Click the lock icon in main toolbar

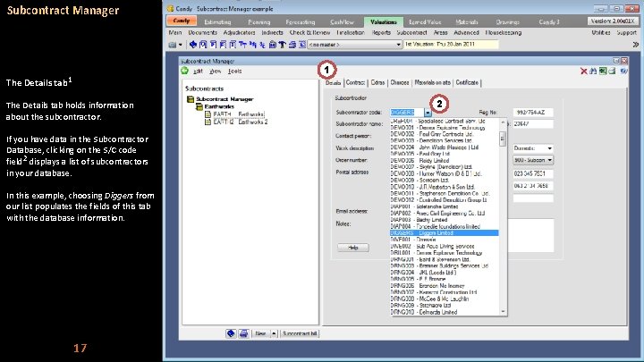tap(272, 45)
